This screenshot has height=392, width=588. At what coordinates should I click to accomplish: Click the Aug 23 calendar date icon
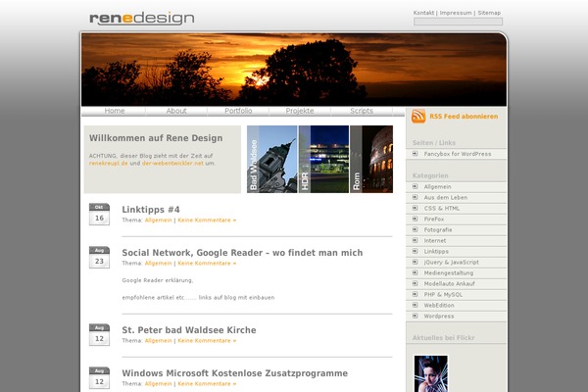(x=99, y=258)
